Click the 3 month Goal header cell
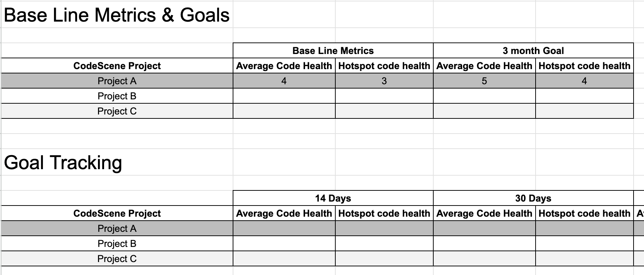This screenshot has width=644, height=275. (x=533, y=51)
